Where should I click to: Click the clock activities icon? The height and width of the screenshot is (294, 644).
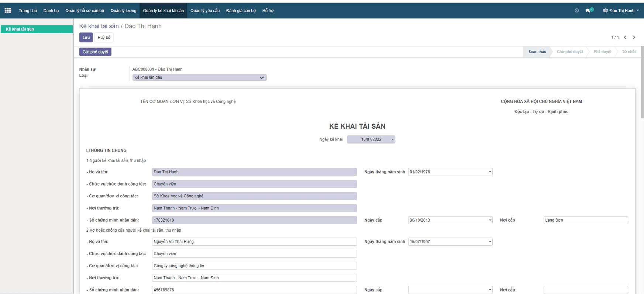point(576,11)
